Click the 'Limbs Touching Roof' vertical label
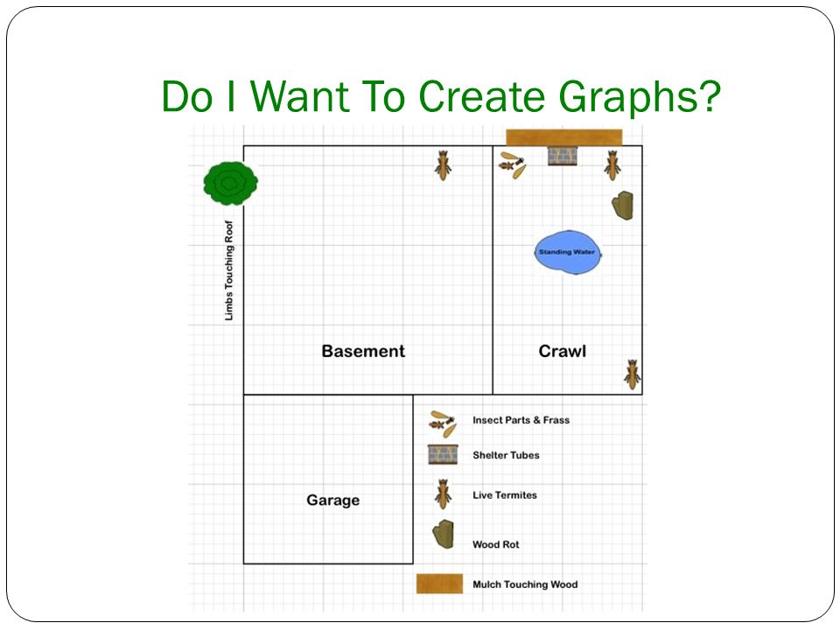This screenshot has height=630, width=840. 228,270
